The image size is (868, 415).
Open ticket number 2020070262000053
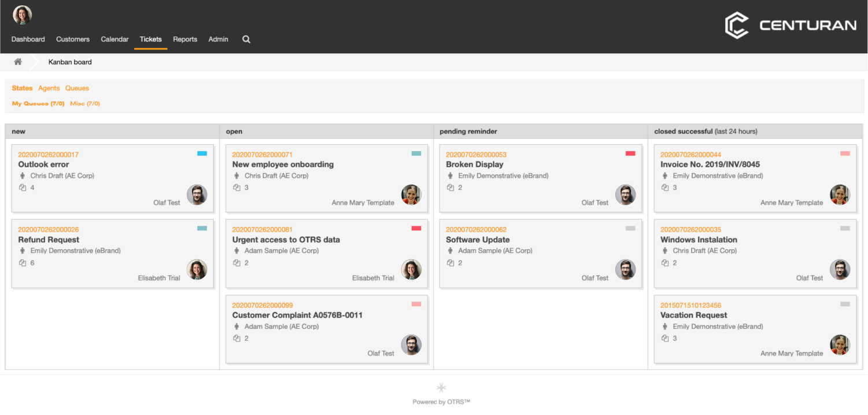(476, 155)
